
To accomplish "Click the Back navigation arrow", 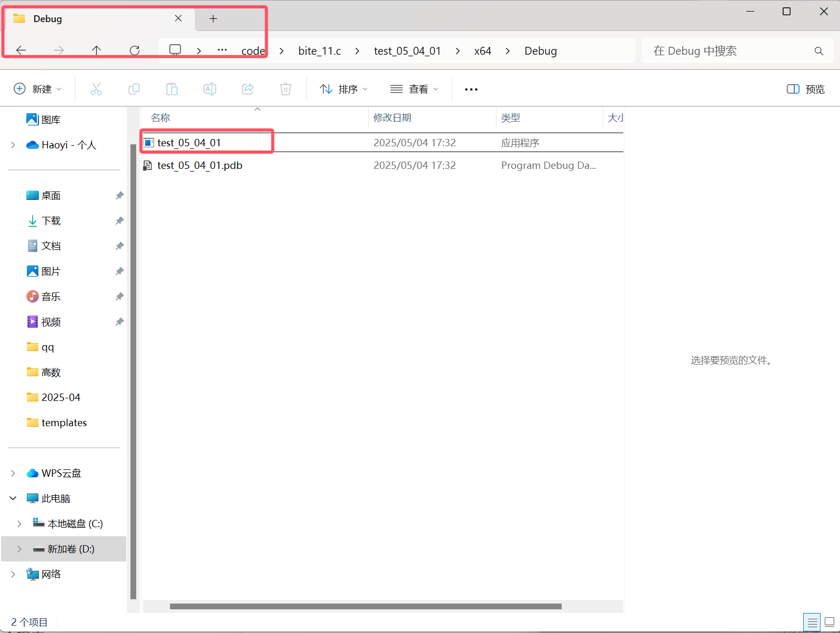I will coord(21,51).
